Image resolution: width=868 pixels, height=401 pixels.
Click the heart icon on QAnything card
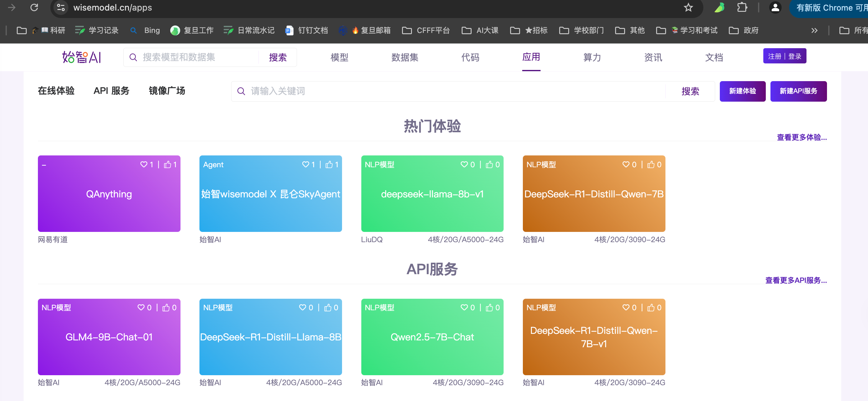pyautogui.click(x=144, y=164)
